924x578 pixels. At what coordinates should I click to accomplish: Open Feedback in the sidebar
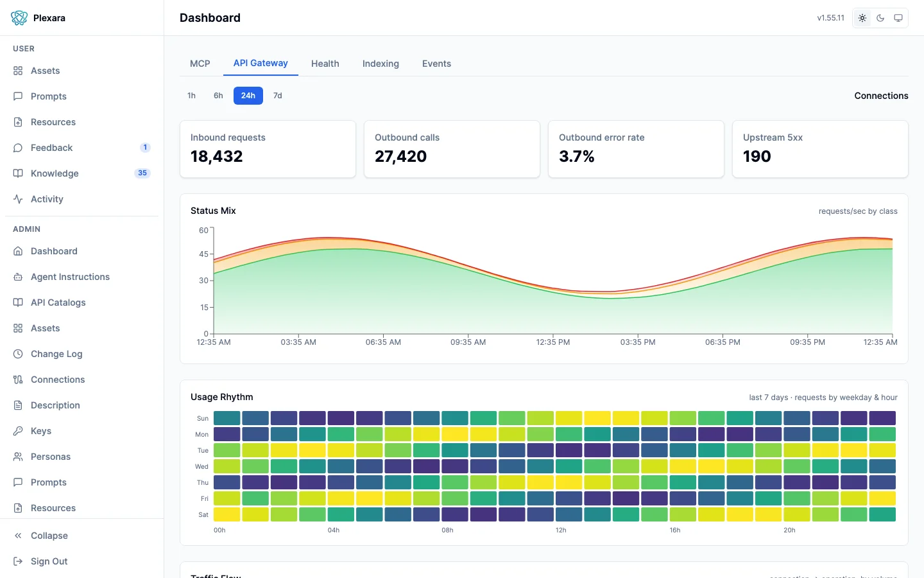pyautogui.click(x=81, y=148)
